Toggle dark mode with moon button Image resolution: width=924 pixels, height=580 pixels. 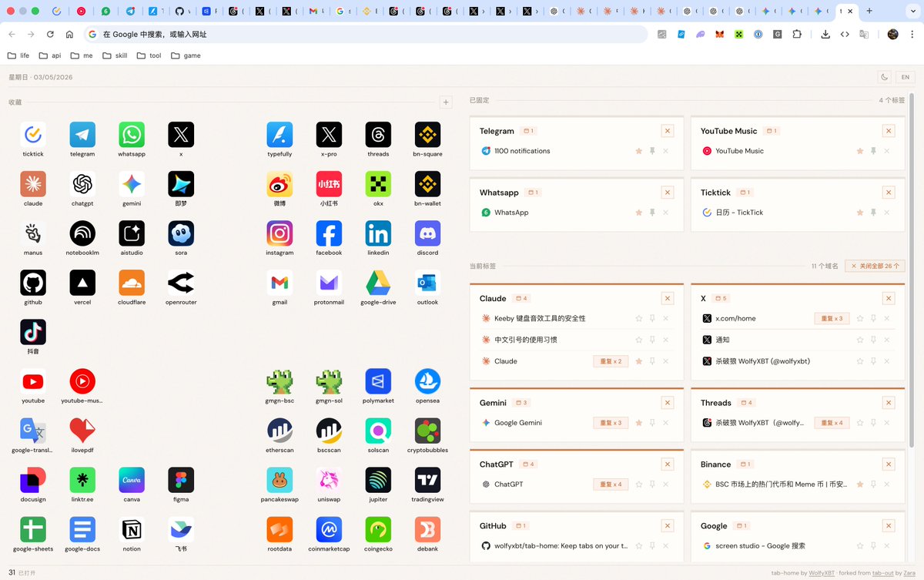[885, 77]
